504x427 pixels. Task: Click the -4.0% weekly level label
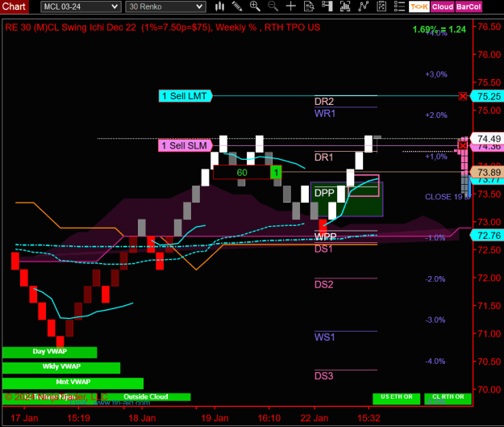435,362
